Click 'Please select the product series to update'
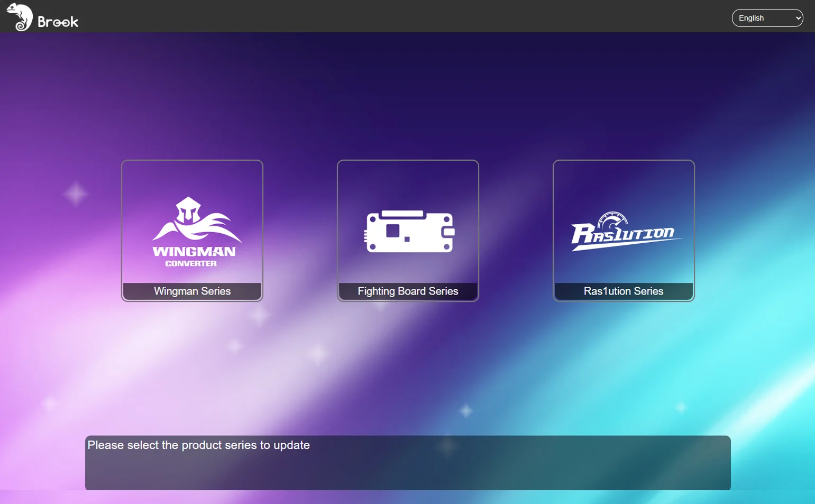815x504 pixels. 199,445
